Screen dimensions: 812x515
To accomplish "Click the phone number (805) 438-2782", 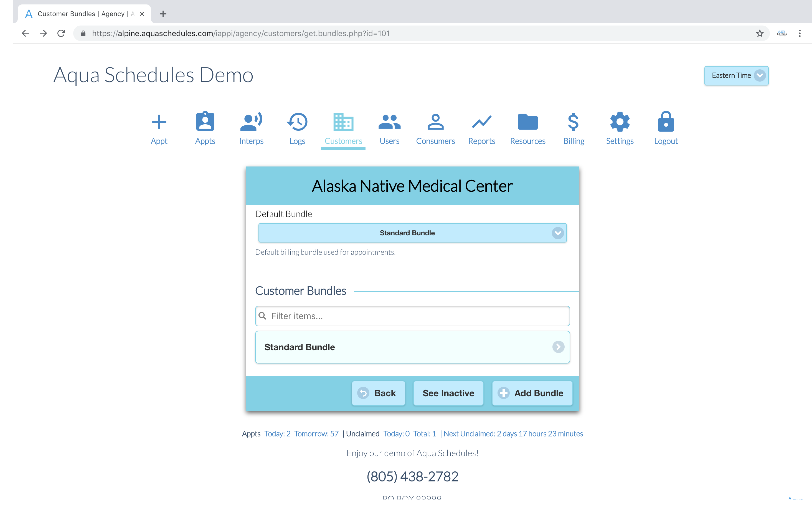I will coord(412,476).
